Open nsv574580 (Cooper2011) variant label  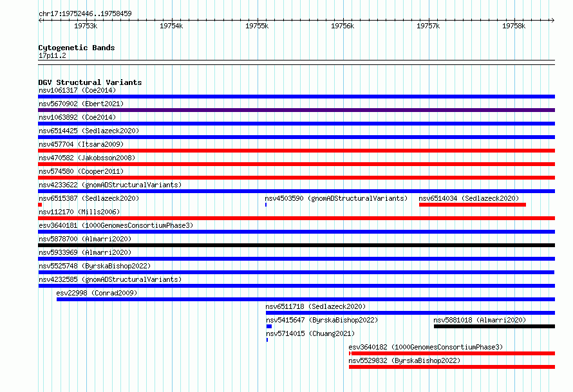[x=81, y=171]
